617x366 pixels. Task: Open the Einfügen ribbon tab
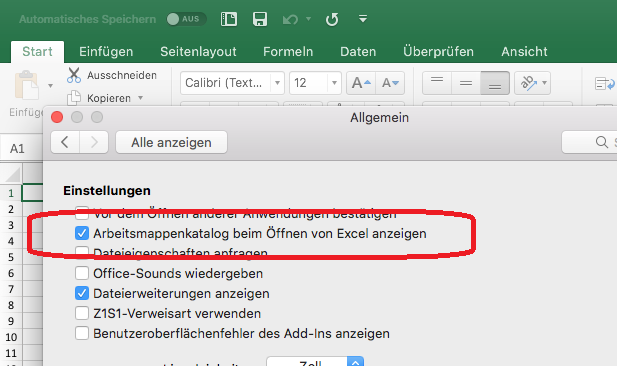point(106,52)
